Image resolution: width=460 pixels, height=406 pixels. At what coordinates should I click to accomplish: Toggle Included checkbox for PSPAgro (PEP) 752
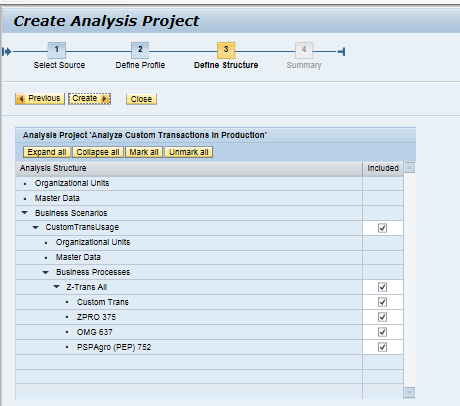coord(382,347)
